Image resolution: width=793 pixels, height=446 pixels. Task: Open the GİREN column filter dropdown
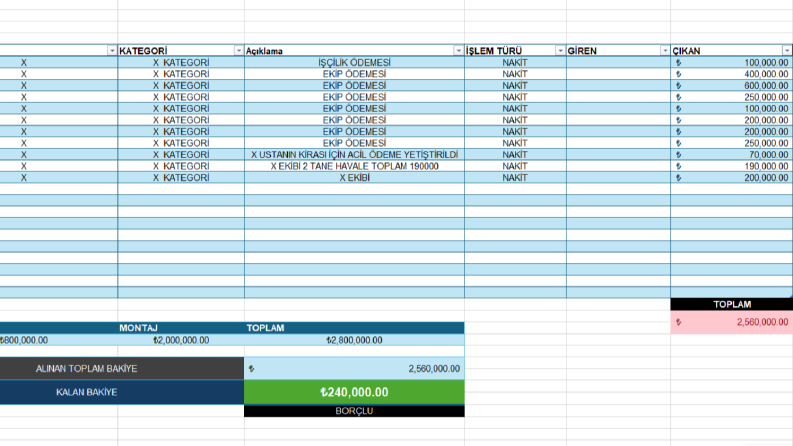[665, 51]
